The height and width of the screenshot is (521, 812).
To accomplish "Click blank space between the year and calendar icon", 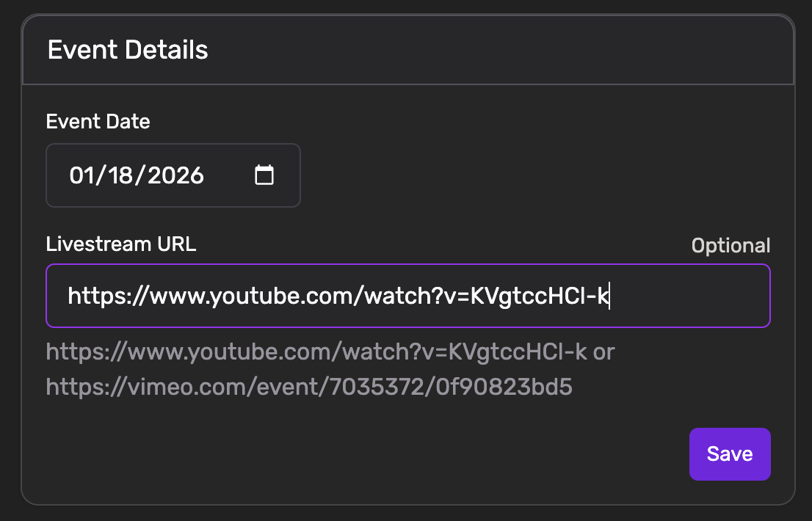I will point(229,175).
